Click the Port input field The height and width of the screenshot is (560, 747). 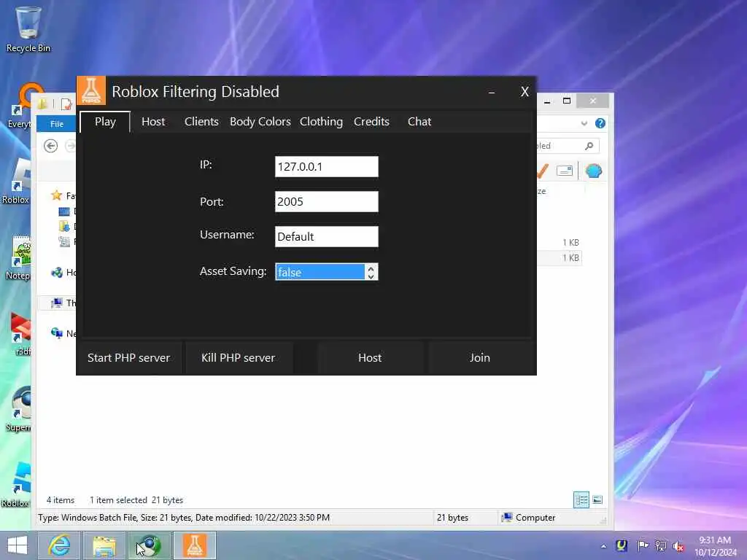(x=326, y=201)
